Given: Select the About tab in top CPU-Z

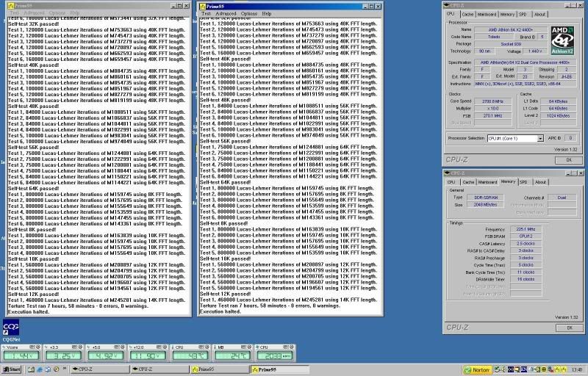Looking at the screenshot, I should [539, 14].
